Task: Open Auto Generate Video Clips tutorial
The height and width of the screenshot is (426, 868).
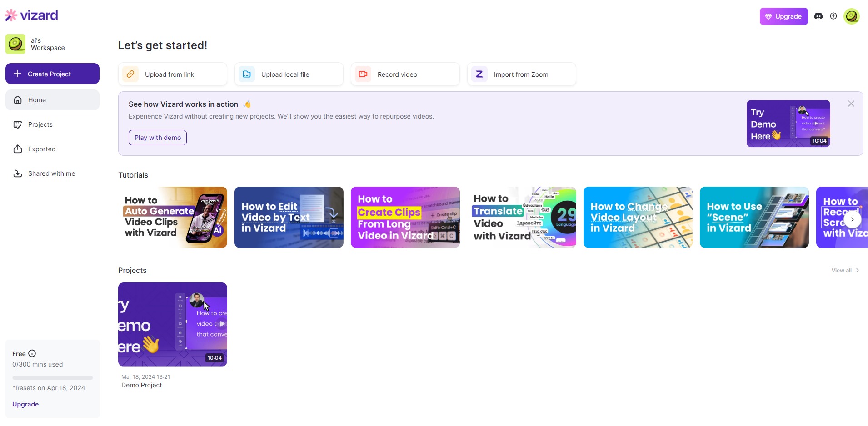Action: [173, 217]
